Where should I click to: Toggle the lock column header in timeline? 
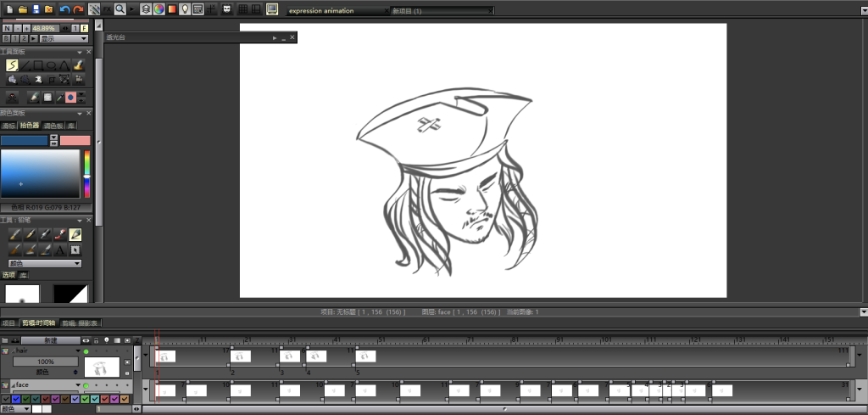pos(97,340)
